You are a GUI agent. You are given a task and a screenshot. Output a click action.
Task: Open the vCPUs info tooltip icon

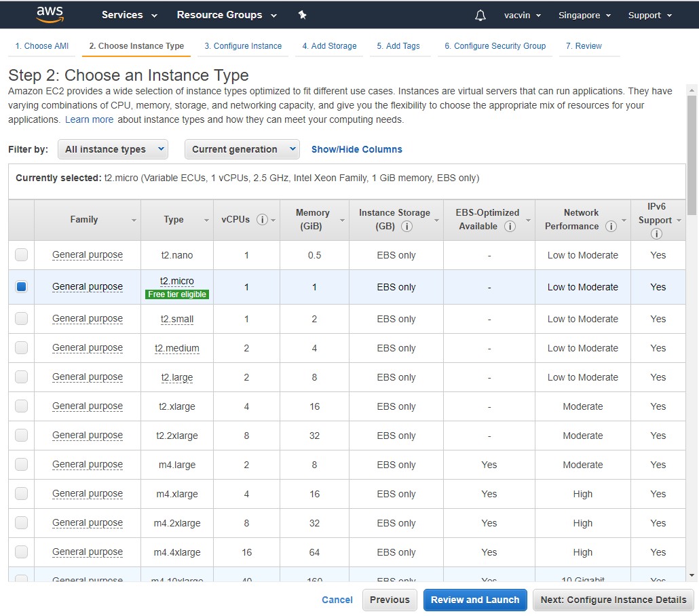(261, 220)
